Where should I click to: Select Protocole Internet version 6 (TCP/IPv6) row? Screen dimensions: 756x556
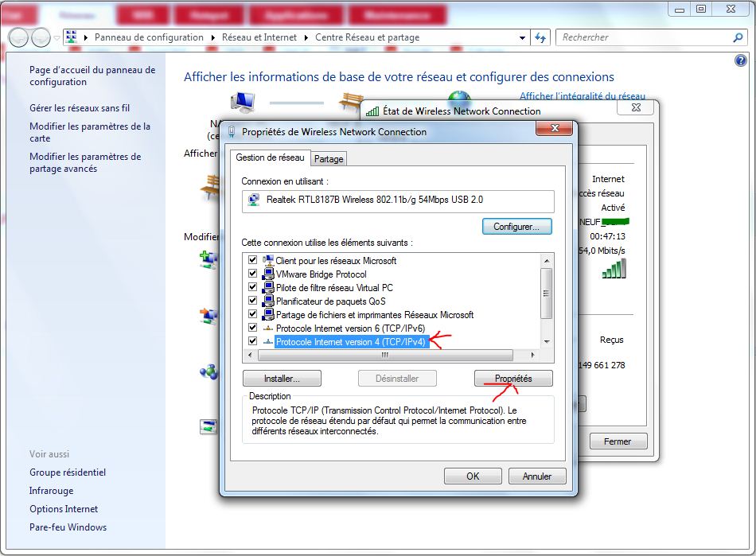(x=350, y=329)
